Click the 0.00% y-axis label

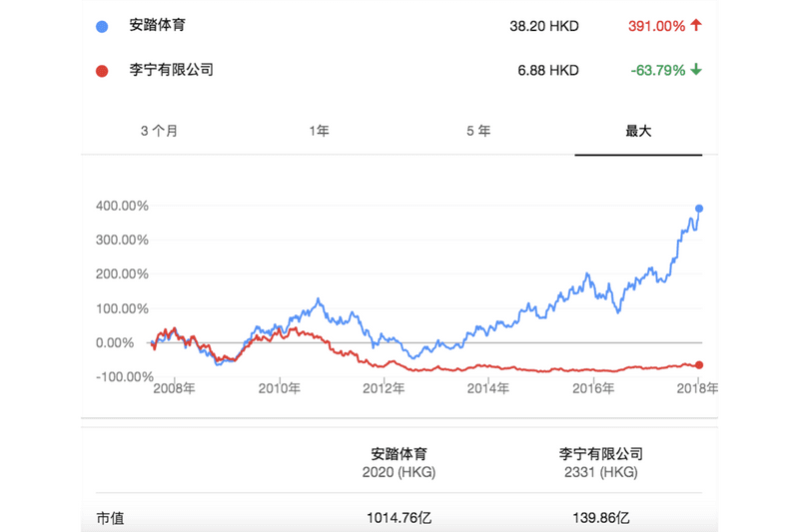tap(115, 342)
